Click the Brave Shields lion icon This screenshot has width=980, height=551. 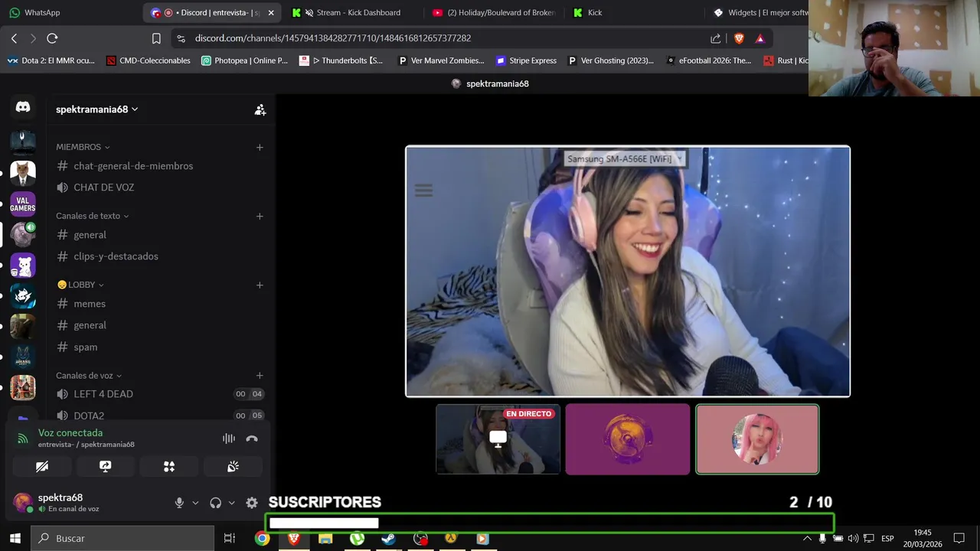[739, 38]
